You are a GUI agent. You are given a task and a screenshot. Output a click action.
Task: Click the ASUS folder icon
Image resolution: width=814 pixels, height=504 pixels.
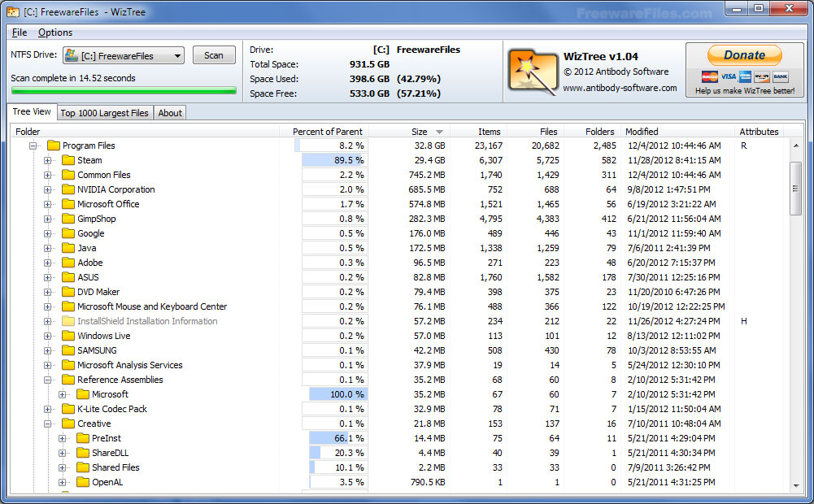68,277
